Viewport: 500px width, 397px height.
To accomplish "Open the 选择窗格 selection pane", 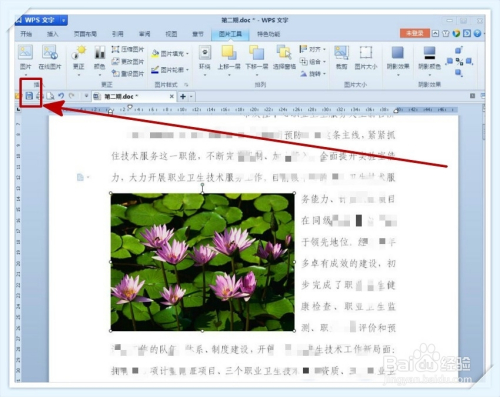I will 284,57.
